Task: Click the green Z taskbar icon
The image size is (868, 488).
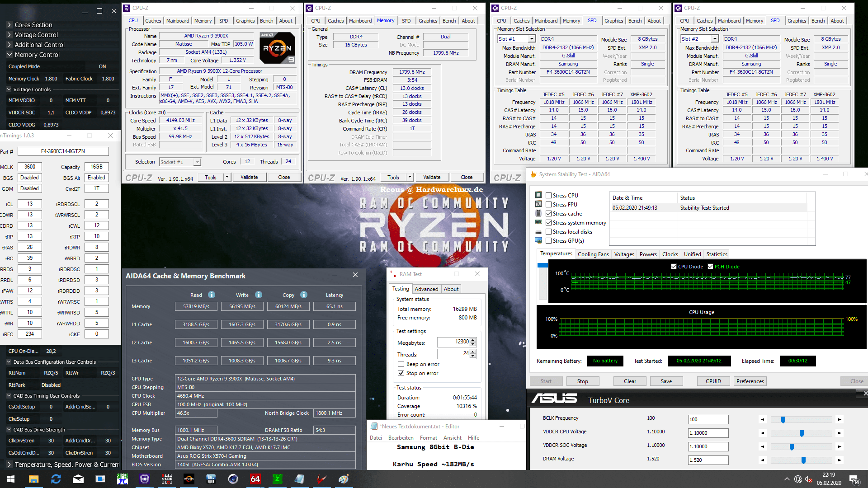Action: (x=278, y=479)
